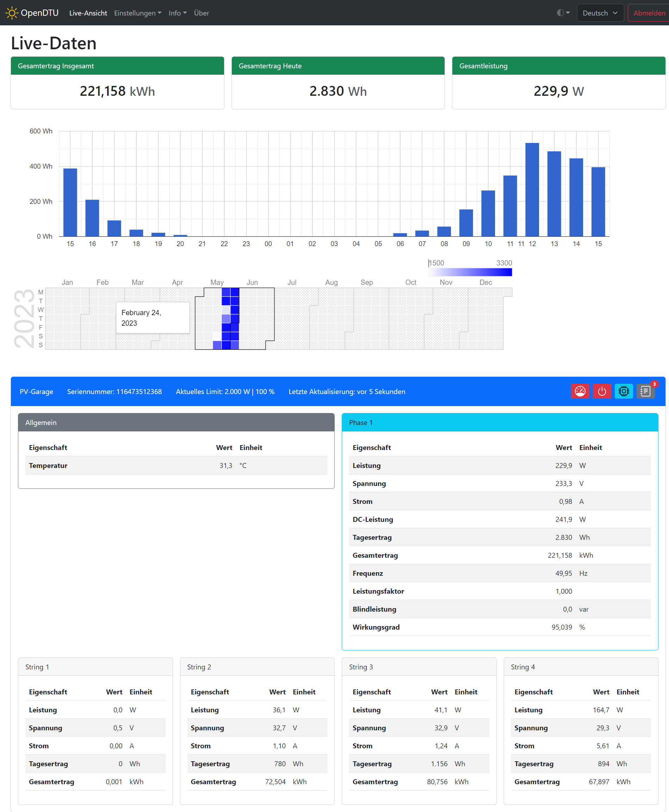
Task: Open the inverter event log with badge 3
Action: pos(645,391)
